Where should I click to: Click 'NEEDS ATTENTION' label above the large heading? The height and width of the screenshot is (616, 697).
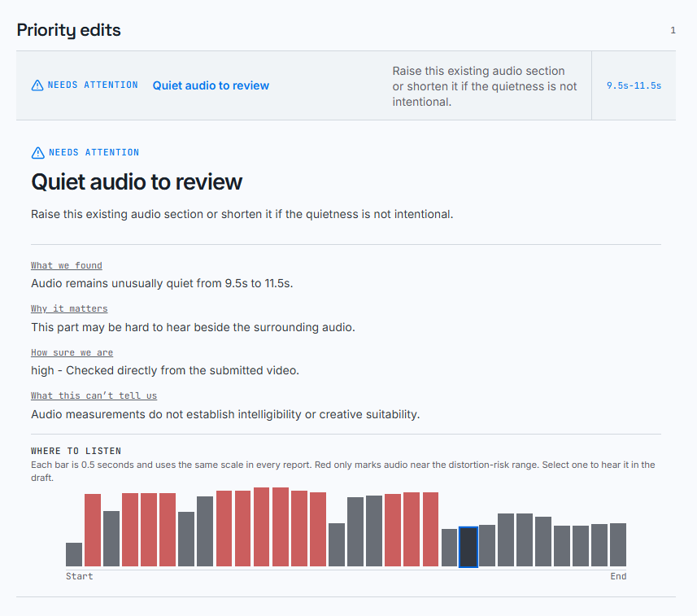94,152
